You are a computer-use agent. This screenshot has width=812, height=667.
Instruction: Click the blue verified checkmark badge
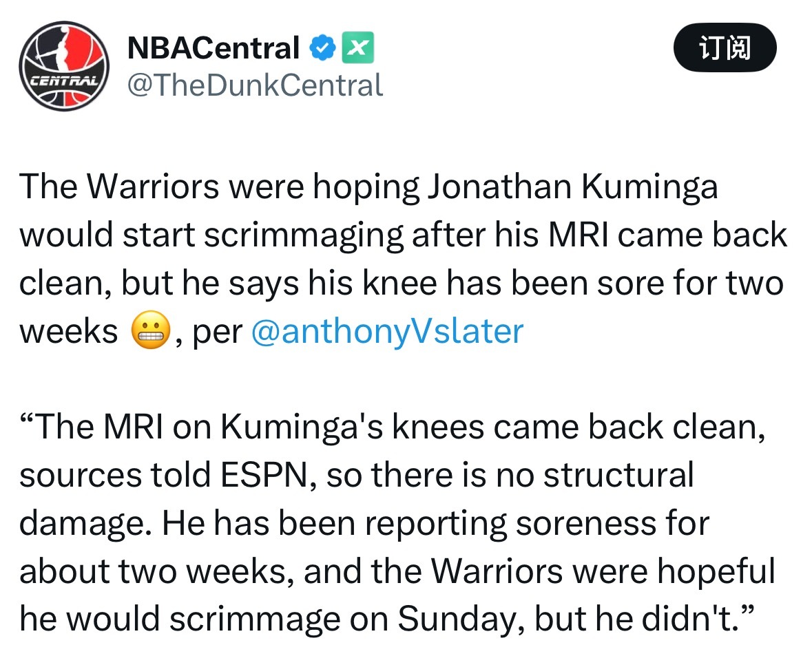pos(322,47)
